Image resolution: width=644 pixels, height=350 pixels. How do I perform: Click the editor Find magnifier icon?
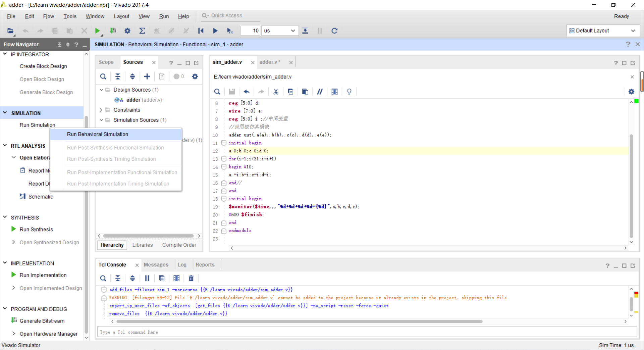217,92
